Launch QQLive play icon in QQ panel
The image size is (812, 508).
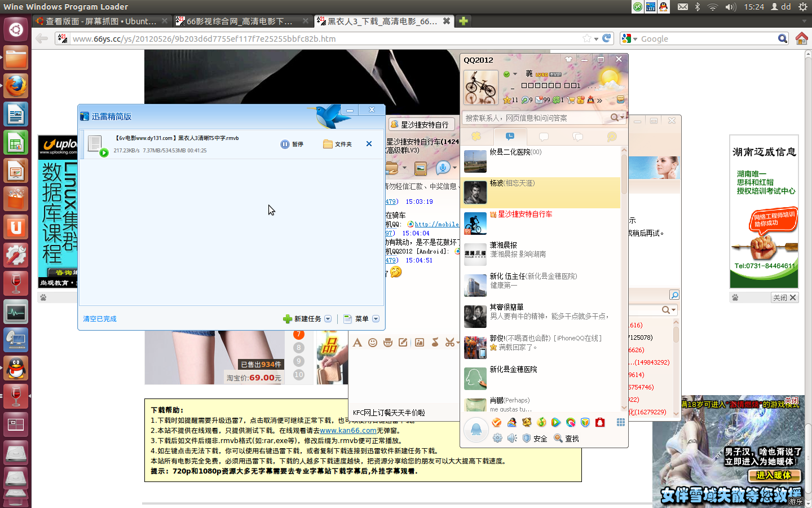click(555, 422)
